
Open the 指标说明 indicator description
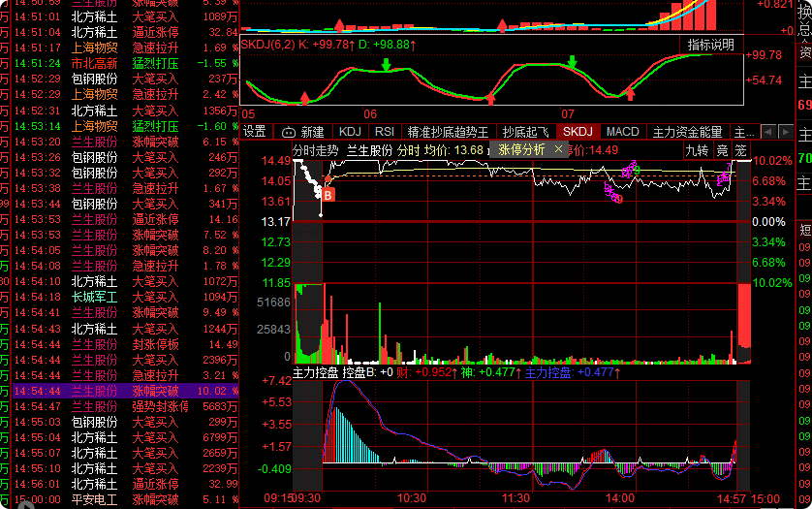point(711,45)
